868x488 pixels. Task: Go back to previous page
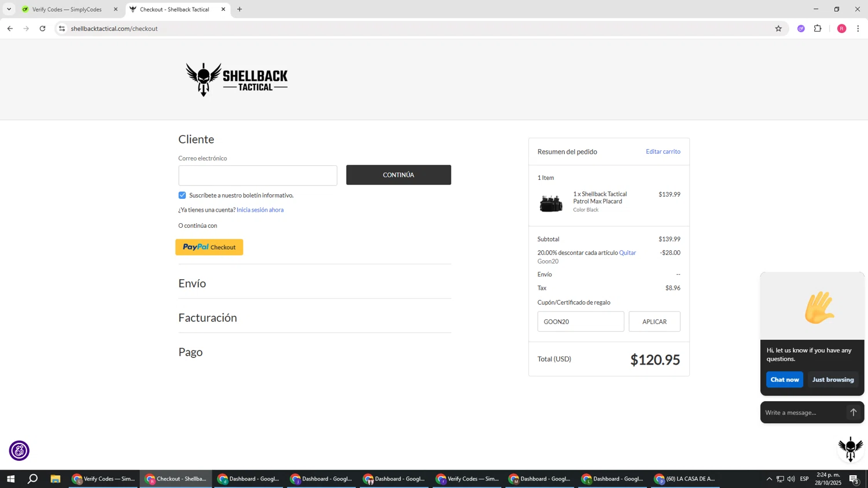click(10, 28)
